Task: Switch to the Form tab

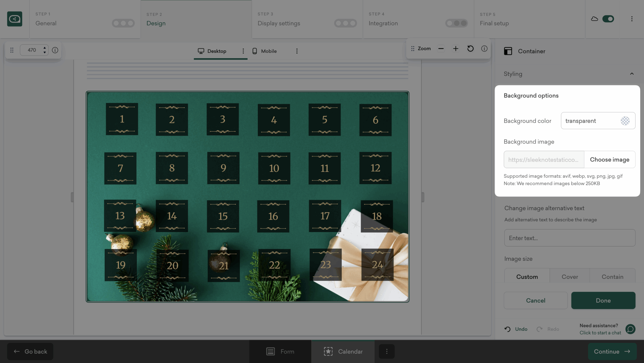Action: tap(280, 351)
